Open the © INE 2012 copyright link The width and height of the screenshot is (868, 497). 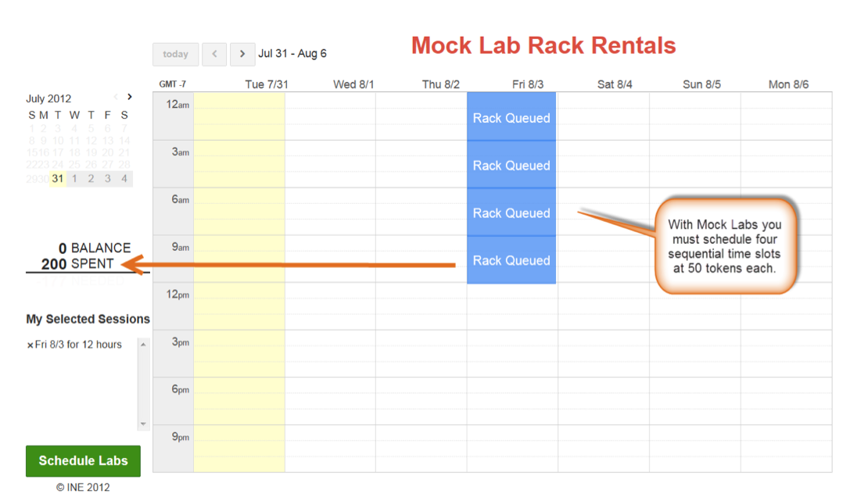[x=83, y=487]
